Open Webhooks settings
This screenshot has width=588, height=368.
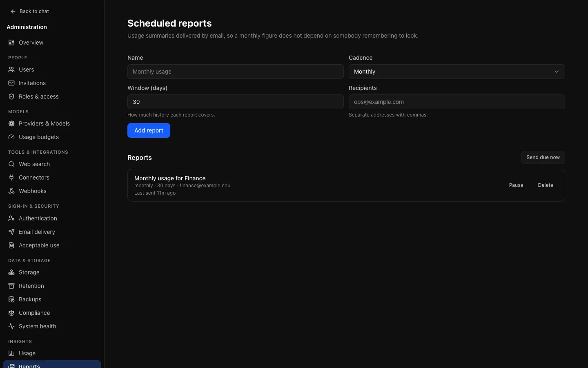(x=52, y=191)
